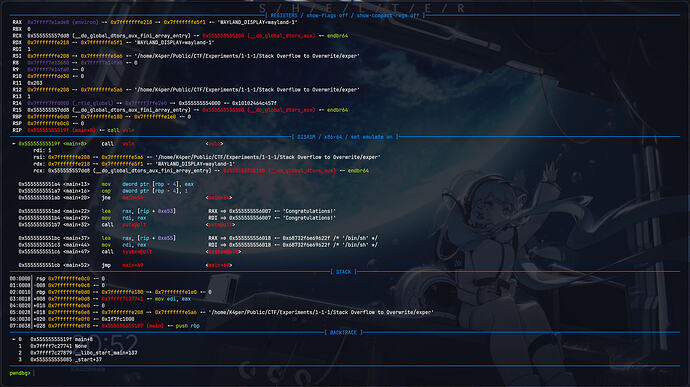Click stack entry 03:0018
The width and height of the screenshot is (690, 387).
(x=100, y=299)
